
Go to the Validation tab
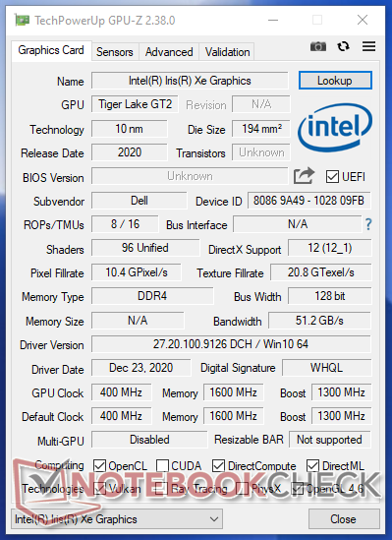(227, 52)
